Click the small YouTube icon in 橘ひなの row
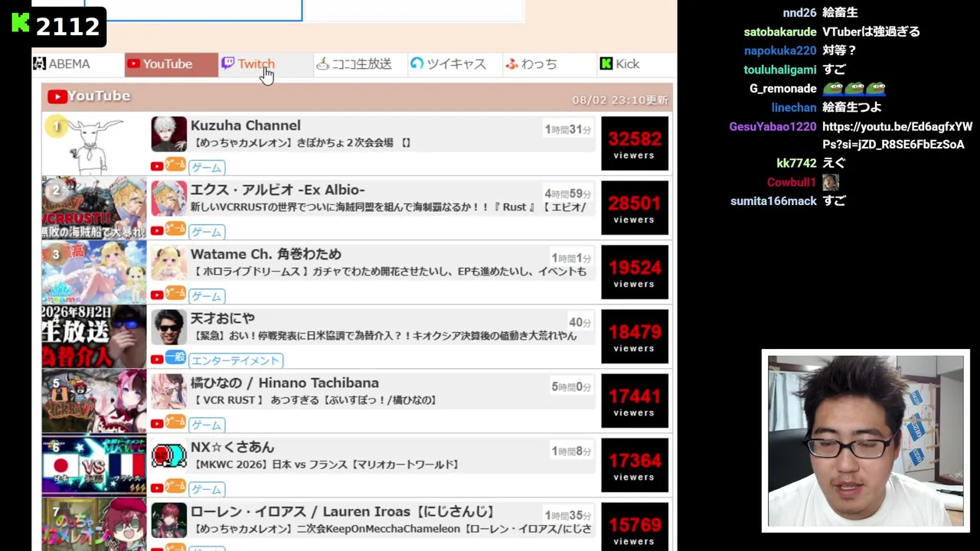980x551 pixels. pyautogui.click(x=157, y=423)
